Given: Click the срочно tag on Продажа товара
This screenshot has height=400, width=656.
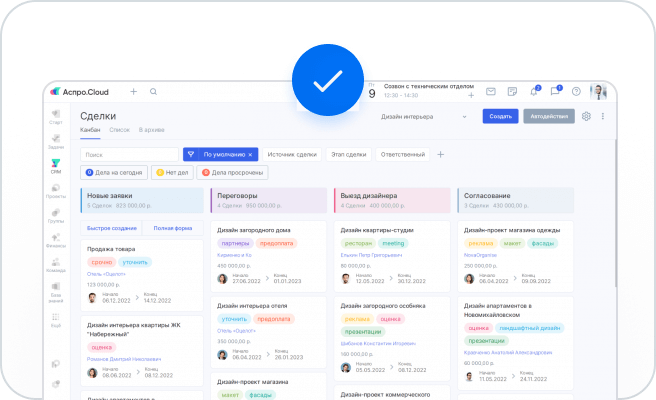Looking at the screenshot, I should [102, 262].
